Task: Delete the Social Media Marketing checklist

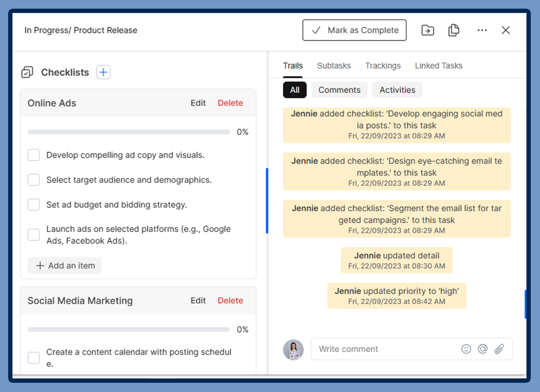Action: pos(230,301)
